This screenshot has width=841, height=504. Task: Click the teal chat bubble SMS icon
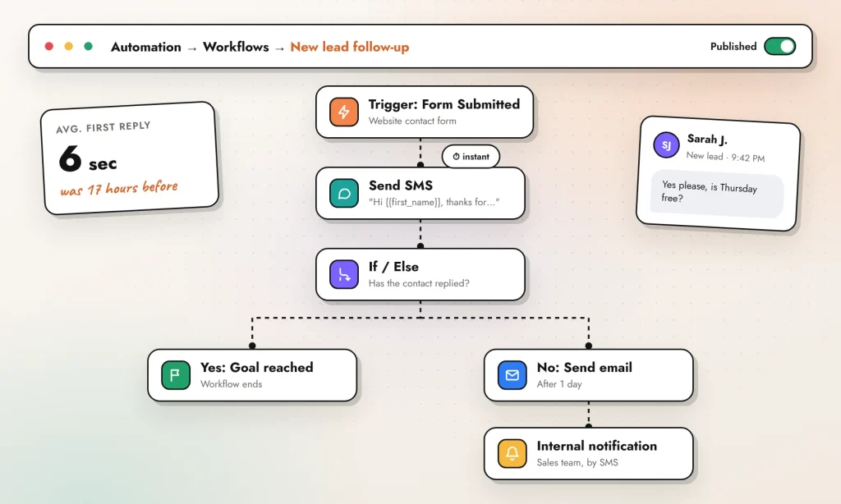[x=344, y=193]
